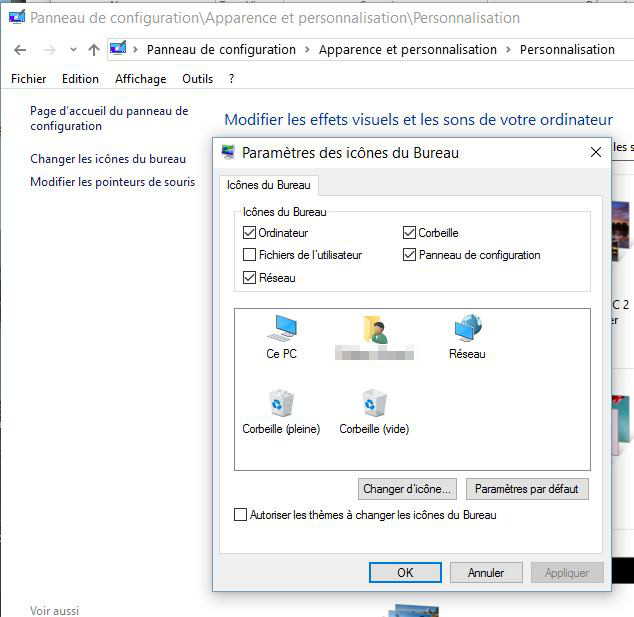
Task: Uncheck the Panneau de configuration checkbox
Action: coord(409,255)
